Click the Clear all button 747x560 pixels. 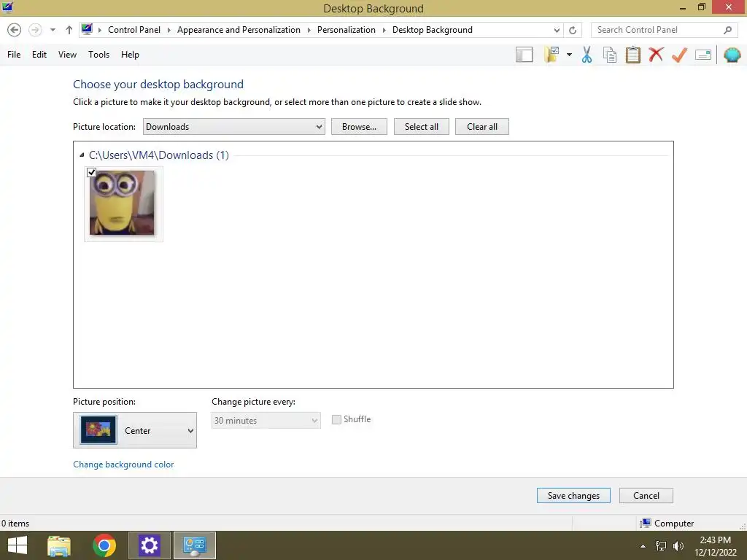pyautogui.click(x=482, y=127)
